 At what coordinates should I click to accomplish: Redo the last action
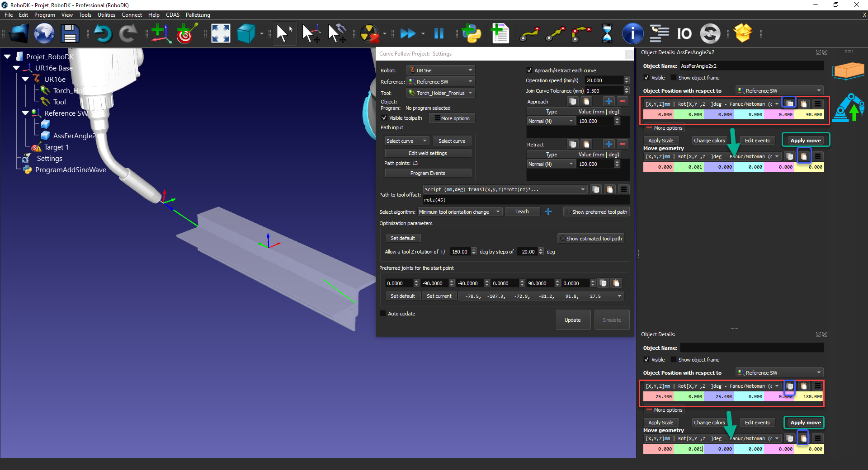pyautogui.click(x=128, y=34)
